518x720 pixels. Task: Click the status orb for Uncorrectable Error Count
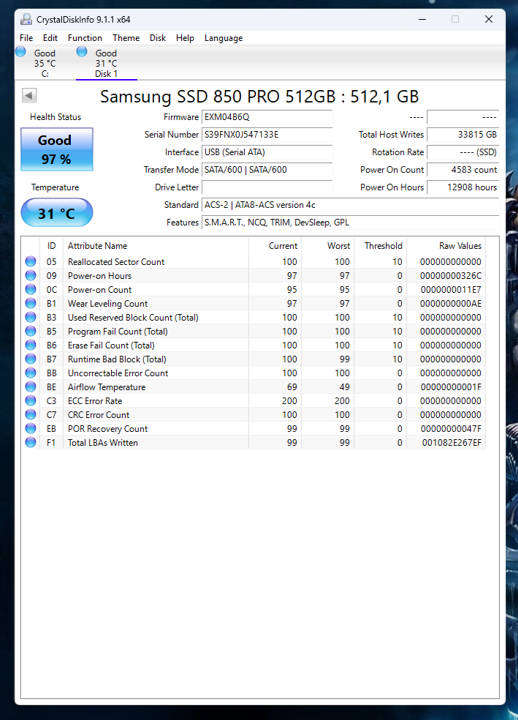click(31, 373)
